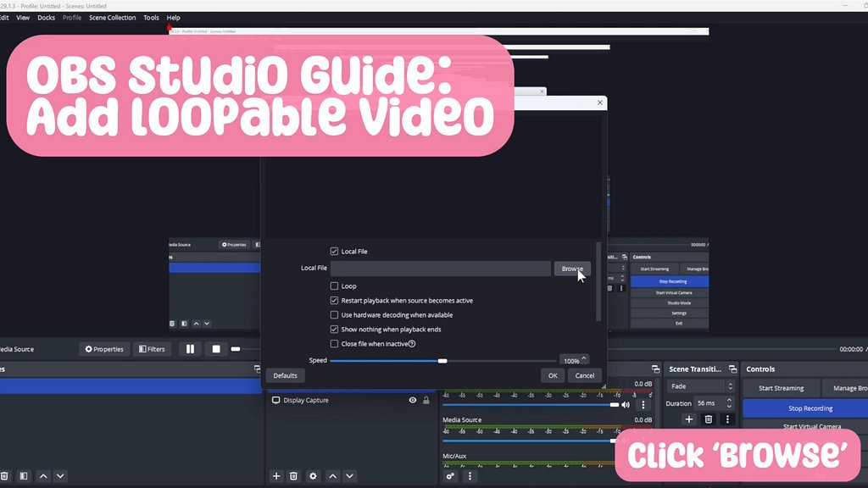Hide the Display Capture source via eye

413,401
